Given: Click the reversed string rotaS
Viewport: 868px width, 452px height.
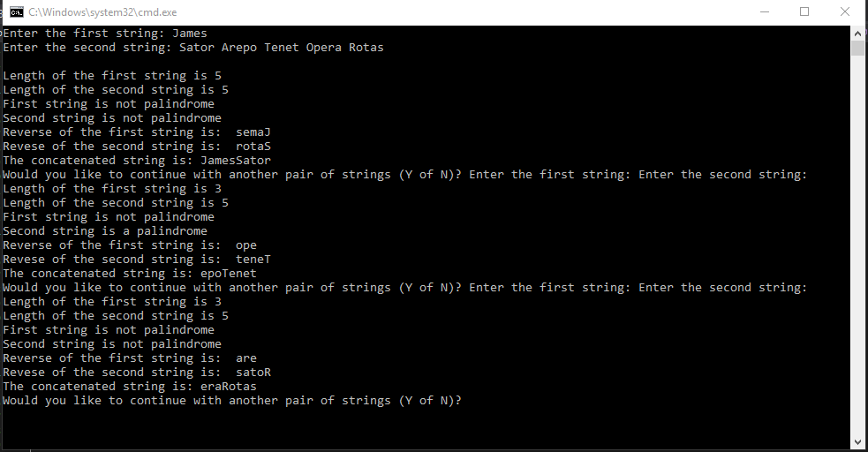Looking at the screenshot, I should (253, 147).
